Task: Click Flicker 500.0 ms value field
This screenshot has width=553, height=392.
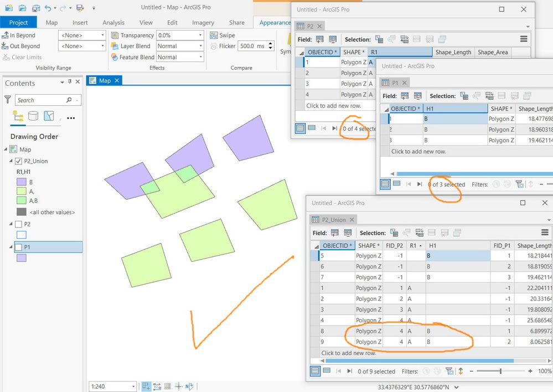Action: [x=252, y=46]
